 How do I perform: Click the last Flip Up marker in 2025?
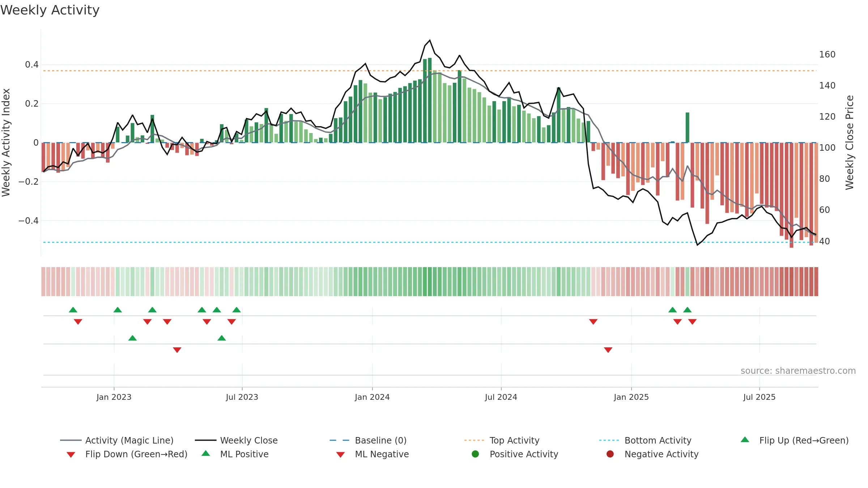[687, 310]
